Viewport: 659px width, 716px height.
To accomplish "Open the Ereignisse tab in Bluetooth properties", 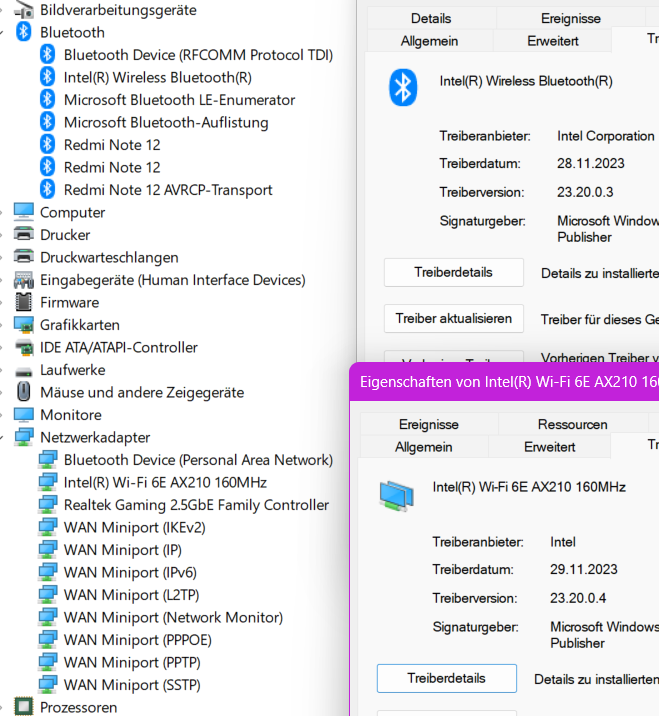I will point(570,18).
